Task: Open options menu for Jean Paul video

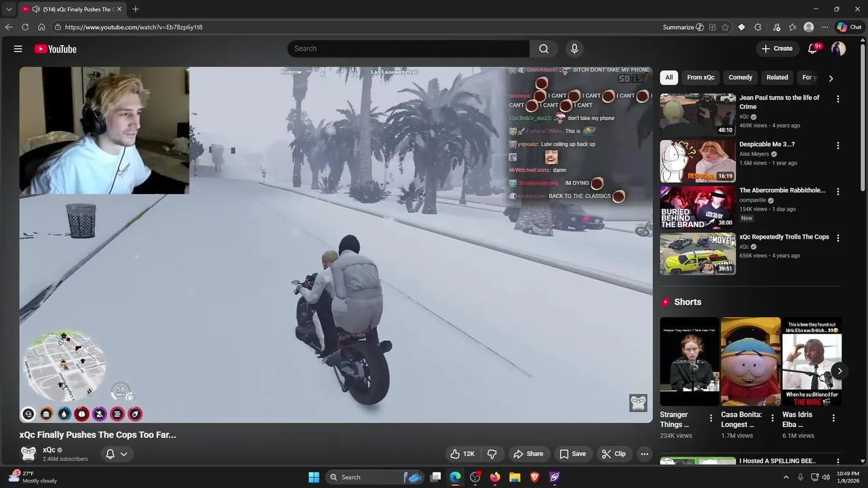Action: click(838, 99)
